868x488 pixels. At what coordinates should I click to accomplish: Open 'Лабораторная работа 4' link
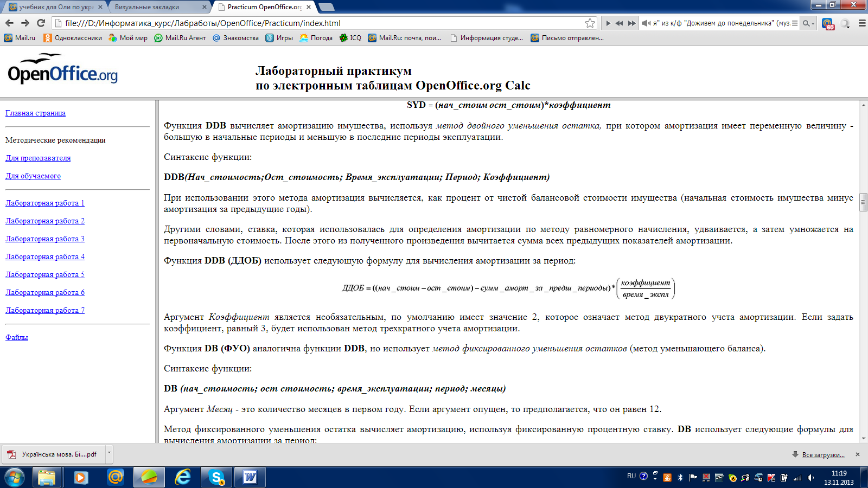[45, 256]
